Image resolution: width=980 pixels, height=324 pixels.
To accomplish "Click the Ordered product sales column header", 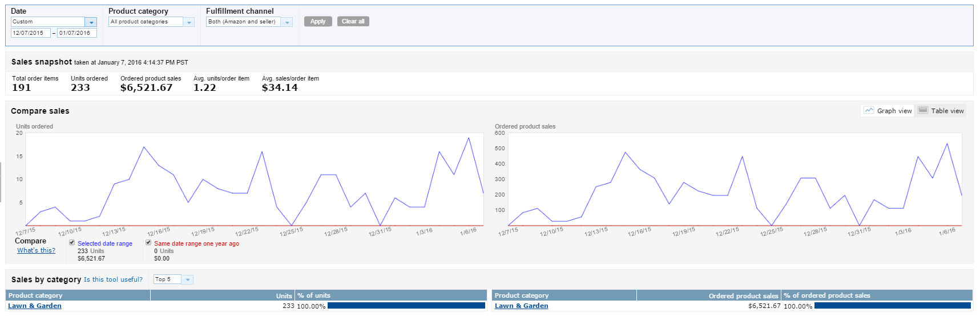I will pos(743,295).
